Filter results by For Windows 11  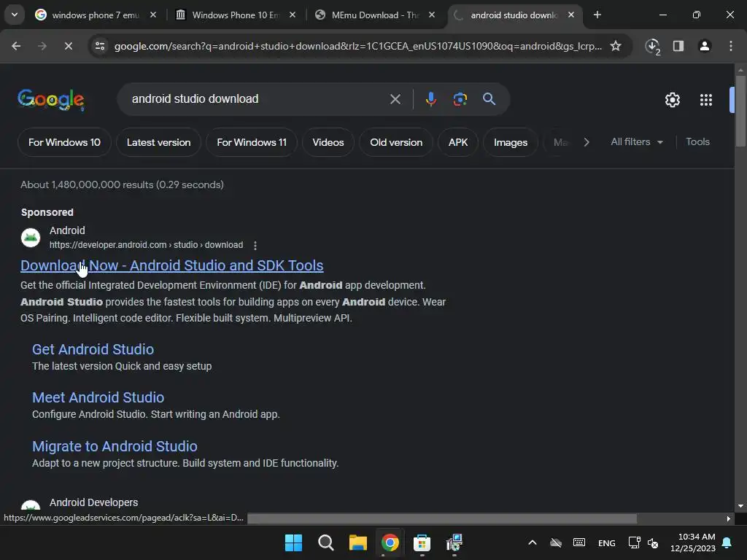click(x=252, y=142)
